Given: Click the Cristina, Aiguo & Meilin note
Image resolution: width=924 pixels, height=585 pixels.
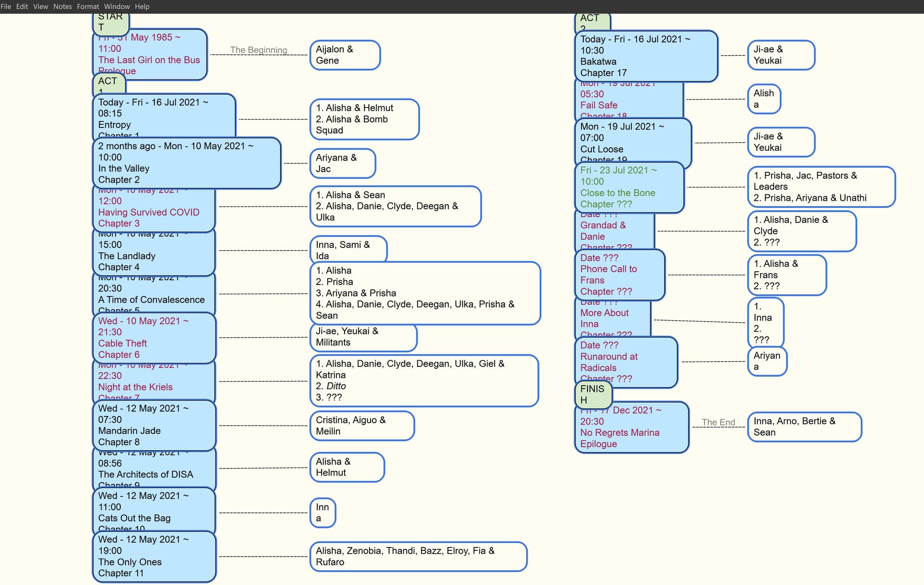Looking at the screenshot, I should pyautogui.click(x=362, y=426).
